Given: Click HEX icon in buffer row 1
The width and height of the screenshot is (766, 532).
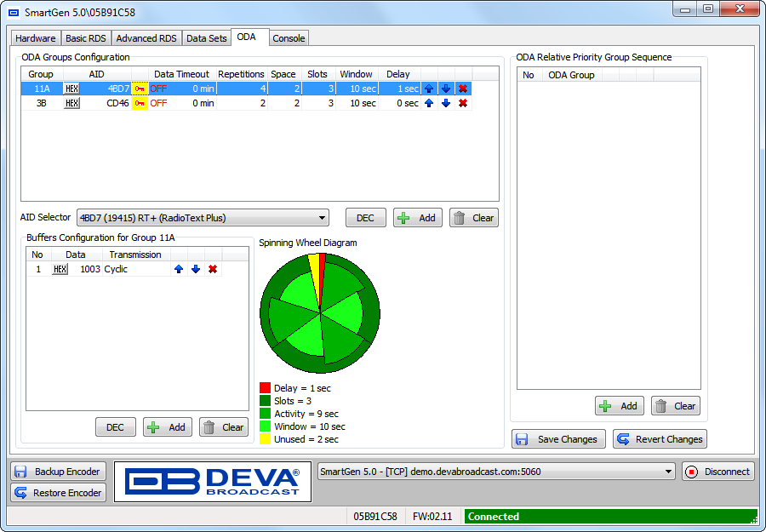Looking at the screenshot, I should (x=60, y=269).
